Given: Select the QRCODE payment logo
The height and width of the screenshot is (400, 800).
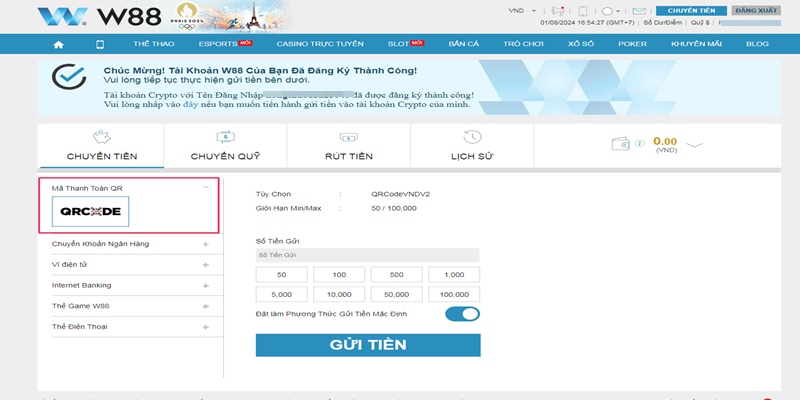Looking at the screenshot, I should click(x=90, y=211).
